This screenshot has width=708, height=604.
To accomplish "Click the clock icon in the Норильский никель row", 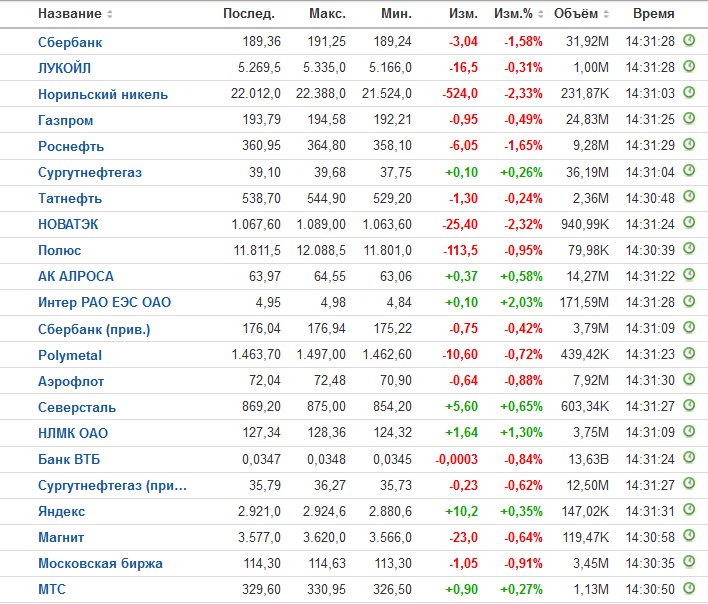I will point(689,93).
